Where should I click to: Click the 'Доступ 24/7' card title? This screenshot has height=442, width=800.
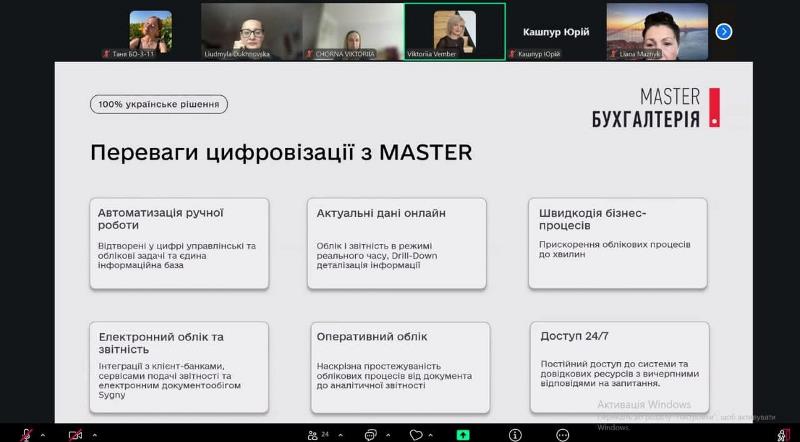click(574, 336)
